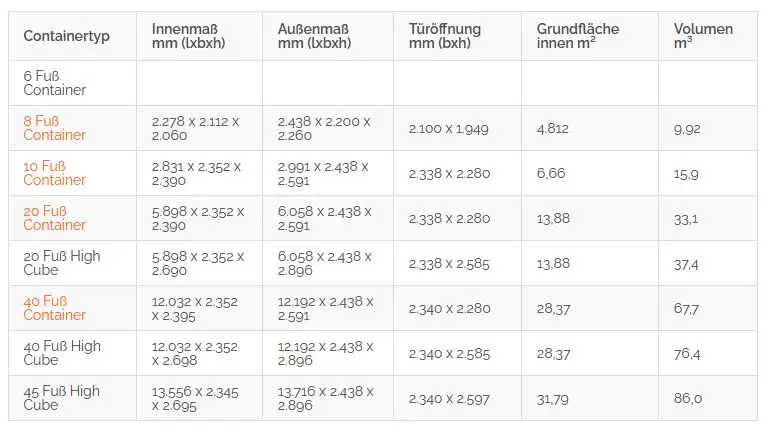Select the 20 Fuß High Cube label

click(62, 263)
